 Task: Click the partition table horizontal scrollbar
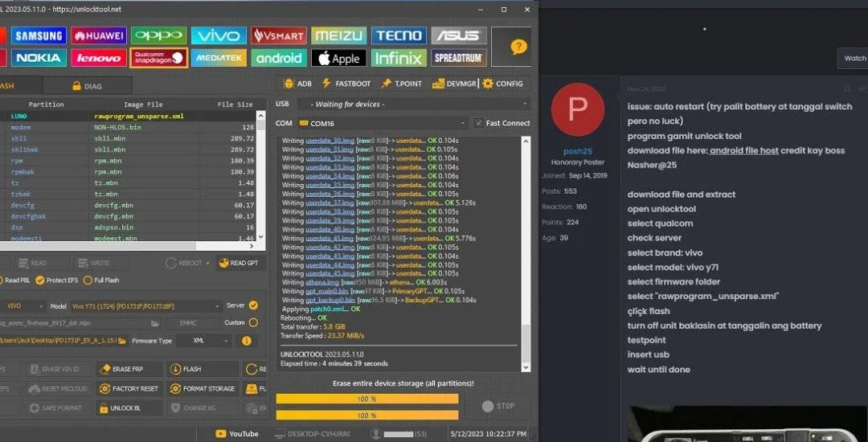(x=128, y=246)
